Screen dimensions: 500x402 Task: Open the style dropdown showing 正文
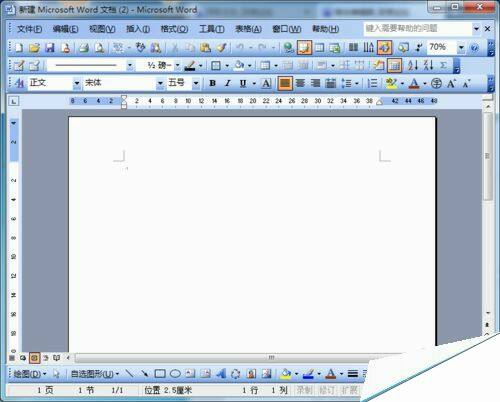click(77, 83)
